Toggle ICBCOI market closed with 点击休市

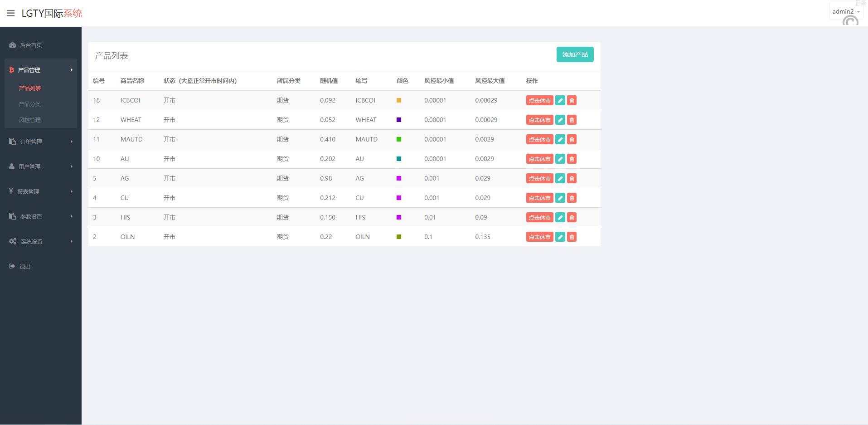click(539, 101)
